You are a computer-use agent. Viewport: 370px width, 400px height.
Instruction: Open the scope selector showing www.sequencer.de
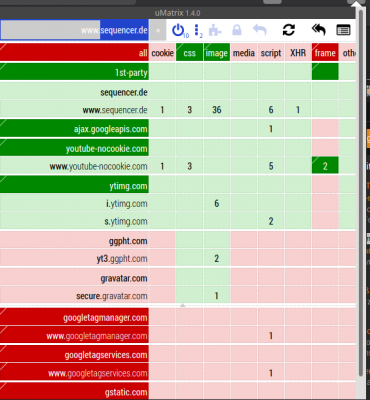pyautogui.click(x=74, y=30)
